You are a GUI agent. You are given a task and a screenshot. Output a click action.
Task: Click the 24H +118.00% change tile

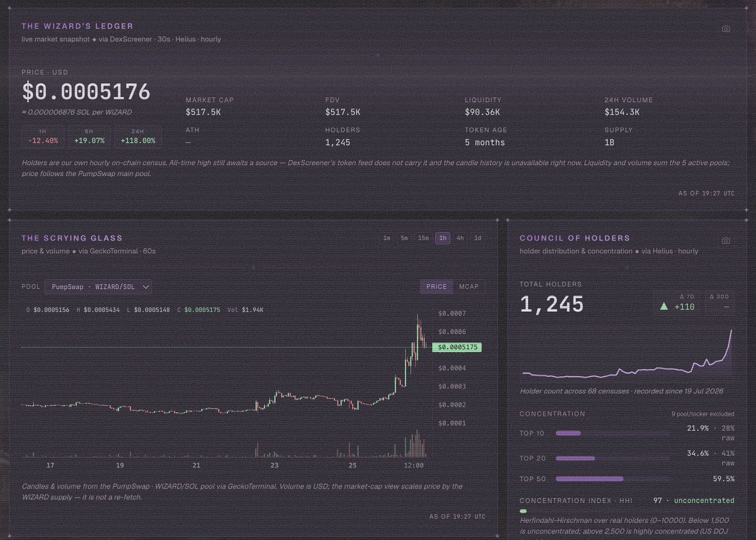(x=139, y=136)
